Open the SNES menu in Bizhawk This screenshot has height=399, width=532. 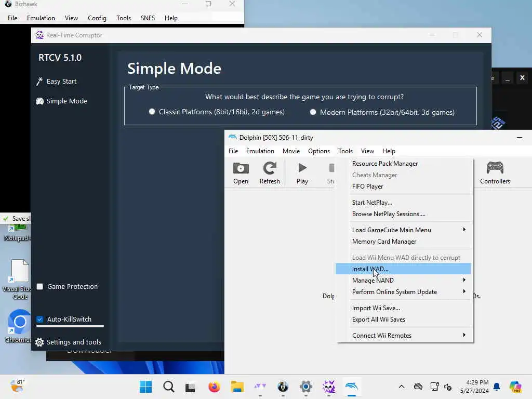[x=148, y=18]
